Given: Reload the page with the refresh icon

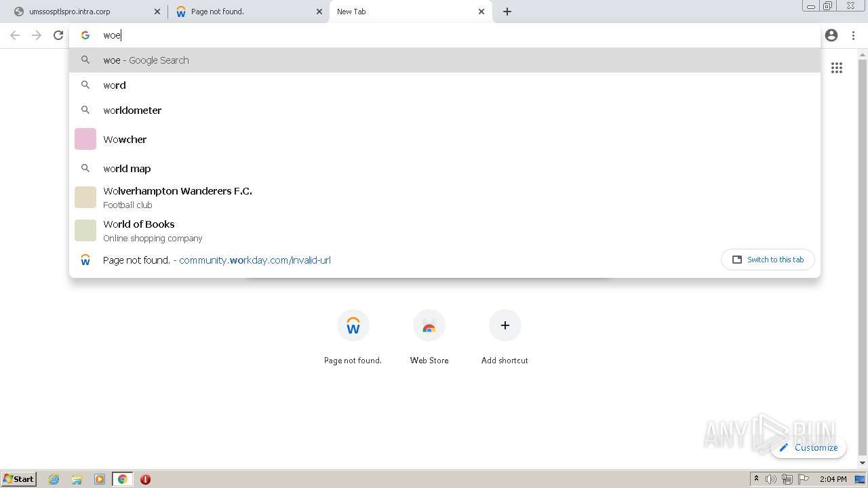Looking at the screenshot, I should click(58, 35).
